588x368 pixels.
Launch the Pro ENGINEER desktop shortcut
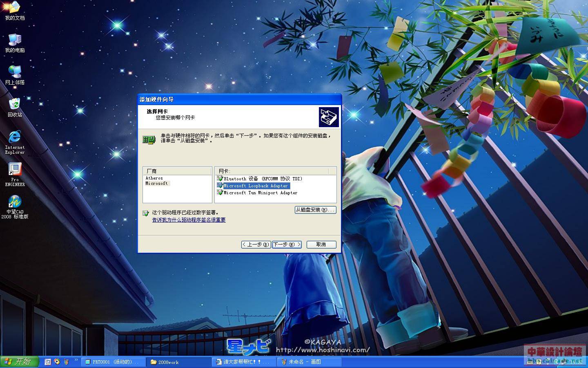pyautogui.click(x=15, y=175)
